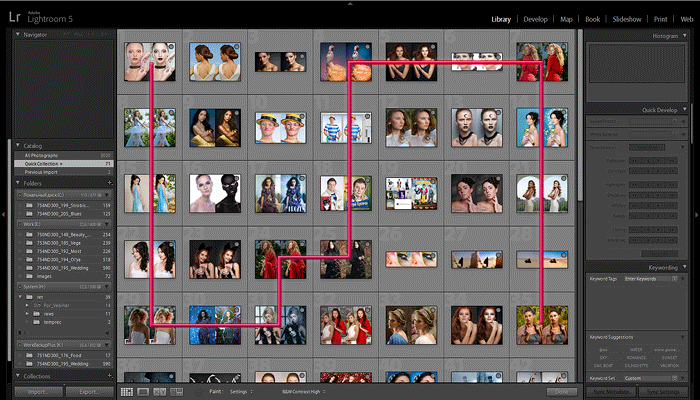Collapse left panel with edge arrow

tap(3, 215)
